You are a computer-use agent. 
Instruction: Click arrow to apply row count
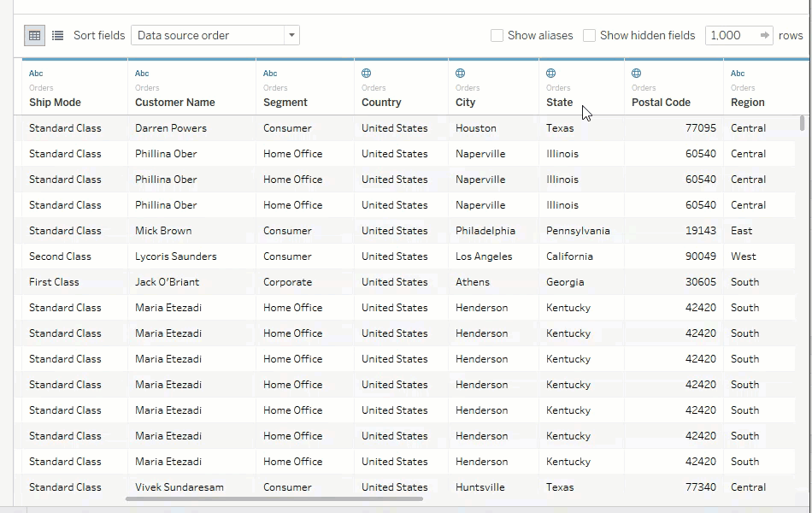[764, 35]
